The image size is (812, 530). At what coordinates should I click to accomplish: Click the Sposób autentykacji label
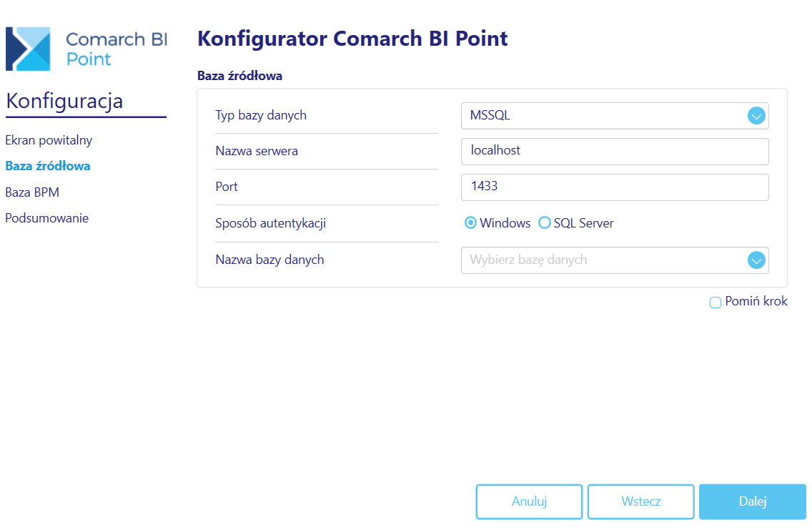[271, 223]
